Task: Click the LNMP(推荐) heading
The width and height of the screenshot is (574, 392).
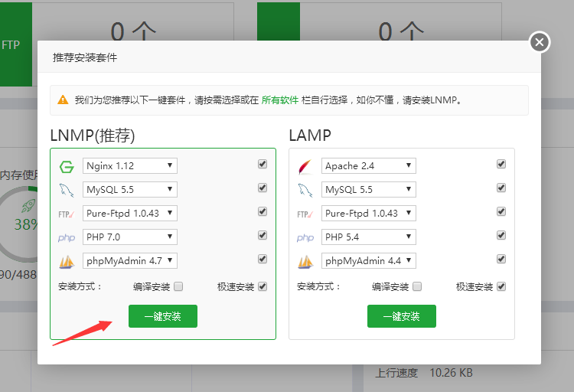Action: 93,136
